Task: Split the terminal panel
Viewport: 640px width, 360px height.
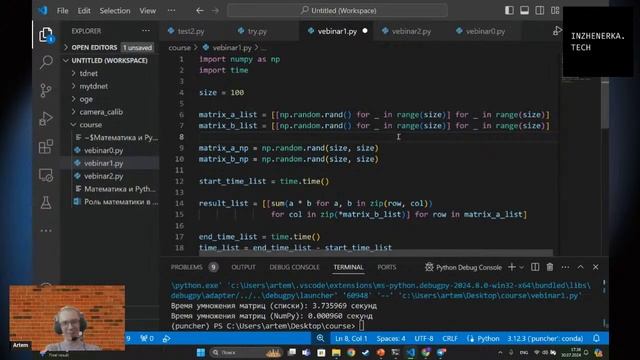Action: [x=535, y=267]
